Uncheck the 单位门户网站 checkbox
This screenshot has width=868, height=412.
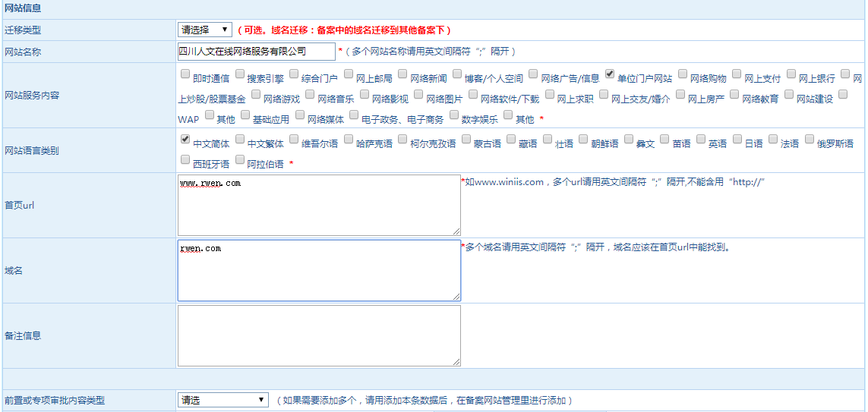[610, 74]
